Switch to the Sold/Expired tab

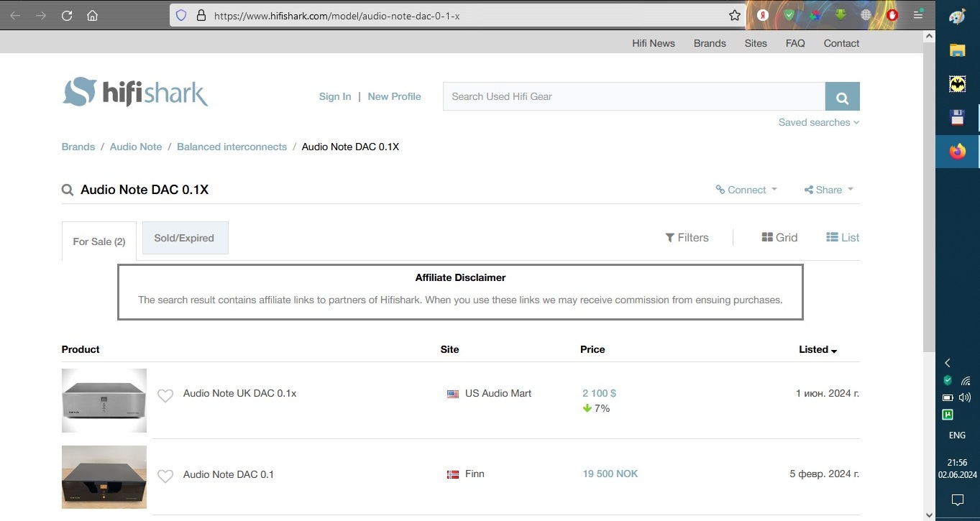tap(185, 238)
